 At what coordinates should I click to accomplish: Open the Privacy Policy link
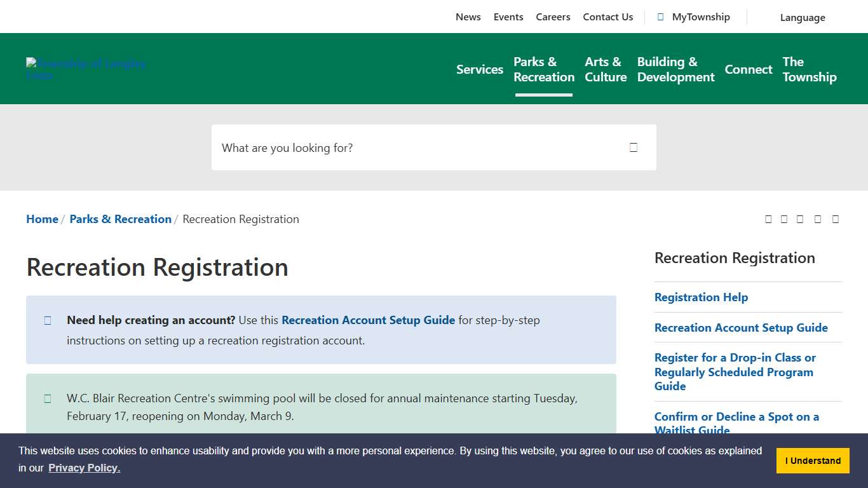tap(84, 468)
